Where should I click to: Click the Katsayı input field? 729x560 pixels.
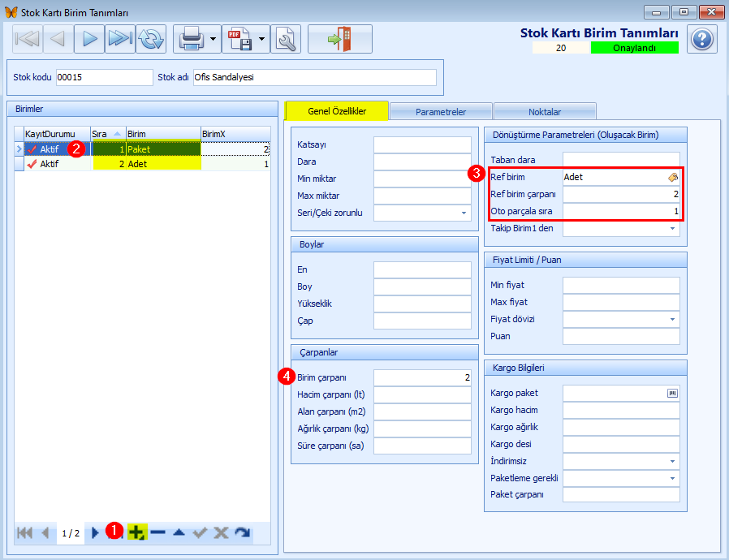click(422, 145)
